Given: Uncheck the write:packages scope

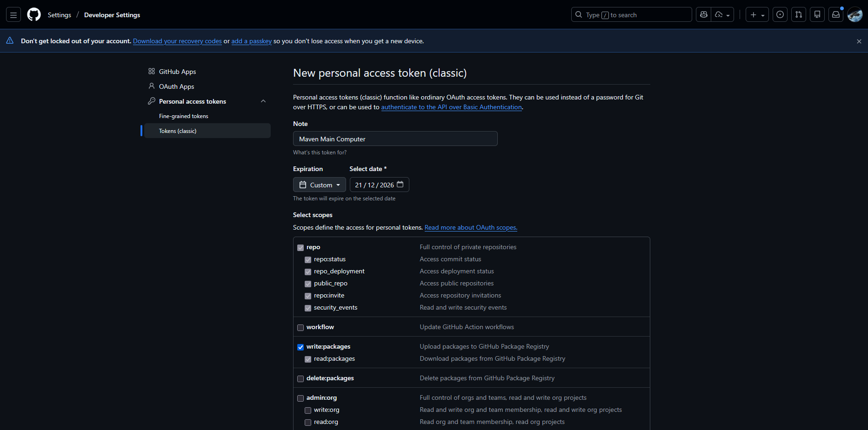Looking at the screenshot, I should [300, 347].
